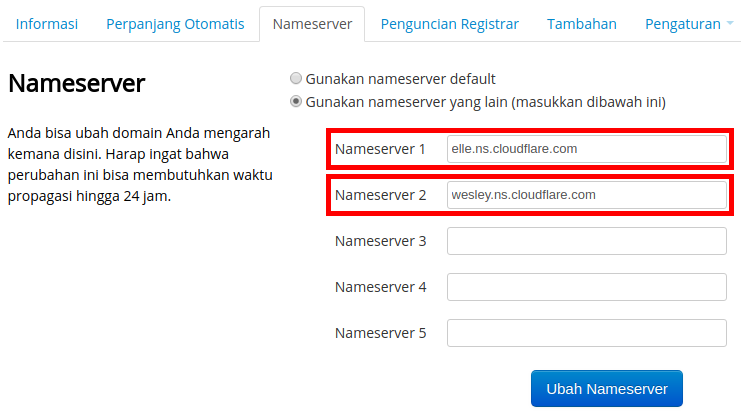The height and width of the screenshot is (420, 741).
Task: Go to Penguncian Registrar tab
Action: 449,24
